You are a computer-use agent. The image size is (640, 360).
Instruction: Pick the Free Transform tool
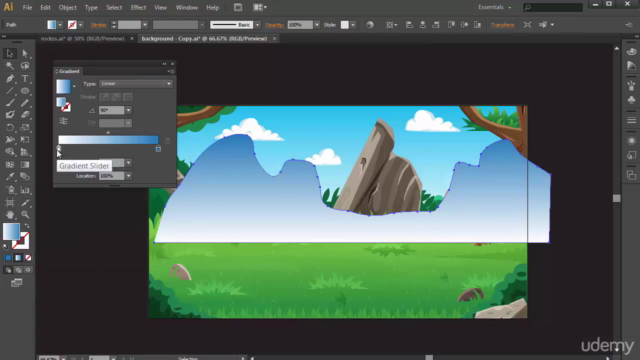pyautogui.click(x=25, y=140)
